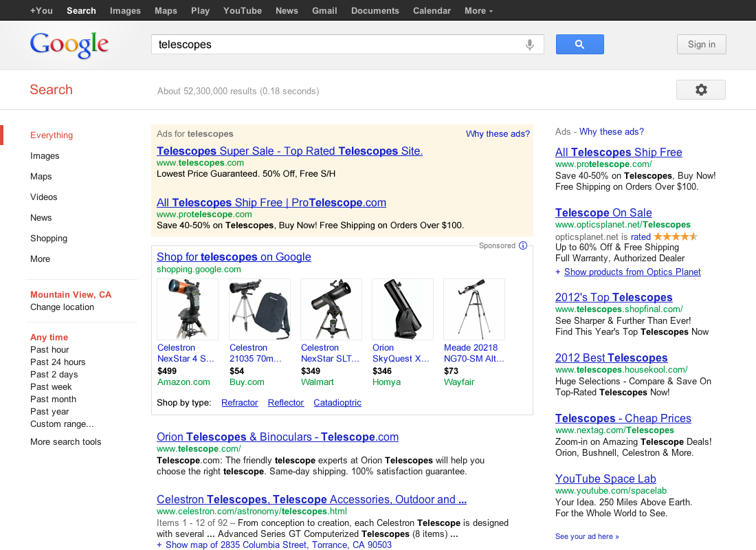Open Gmail in the top bar
Image resolution: width=756 pixels, height=550 pixels.
(x=324, y=10)
